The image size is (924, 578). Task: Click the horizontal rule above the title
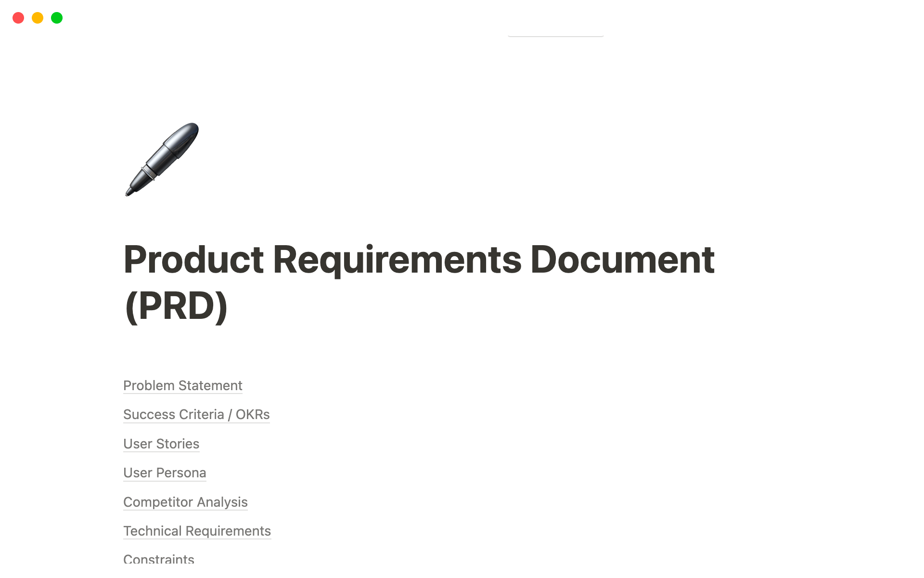[x=555, y=34]
